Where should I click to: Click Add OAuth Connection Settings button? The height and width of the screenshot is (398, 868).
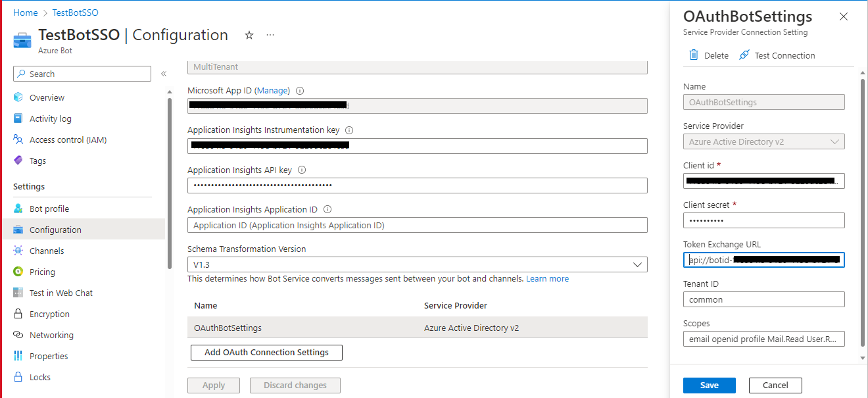[266, 352]
